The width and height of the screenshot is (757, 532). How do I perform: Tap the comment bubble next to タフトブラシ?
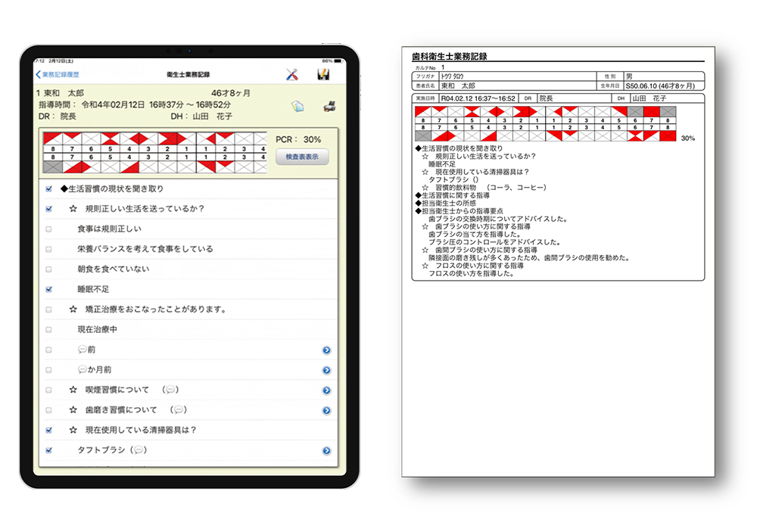click(x=139, y=450)
